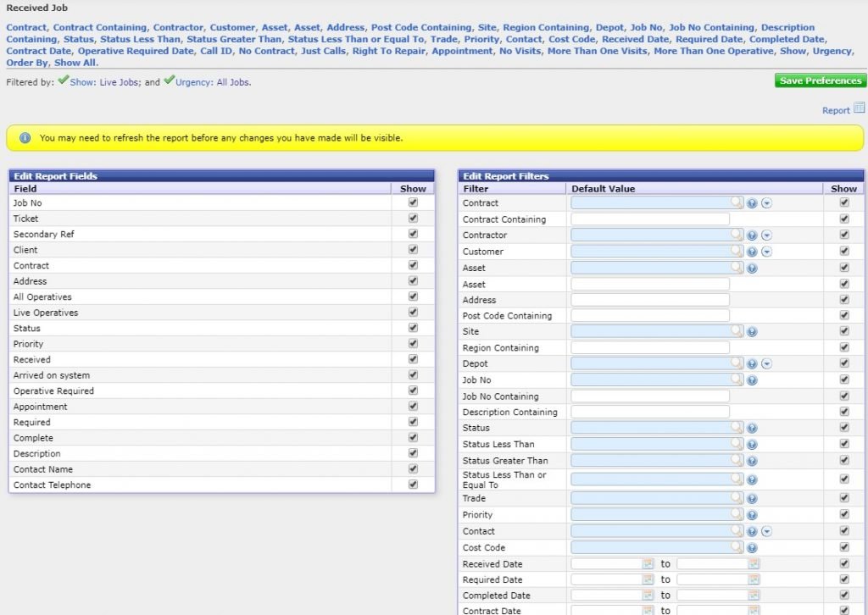The width and height of the screenshot is (868, 615).
Task: Click the Trade filter help icon
Action: [752, 499]
